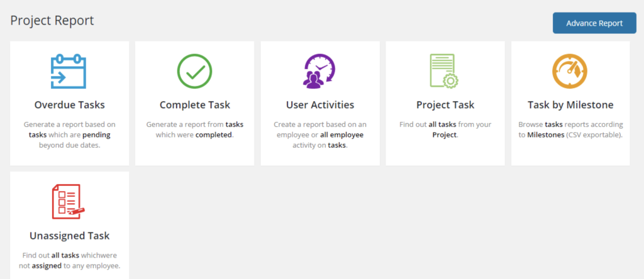
Task: Click the Milestones CSV exportable description
Action: (x=570, y=129)
